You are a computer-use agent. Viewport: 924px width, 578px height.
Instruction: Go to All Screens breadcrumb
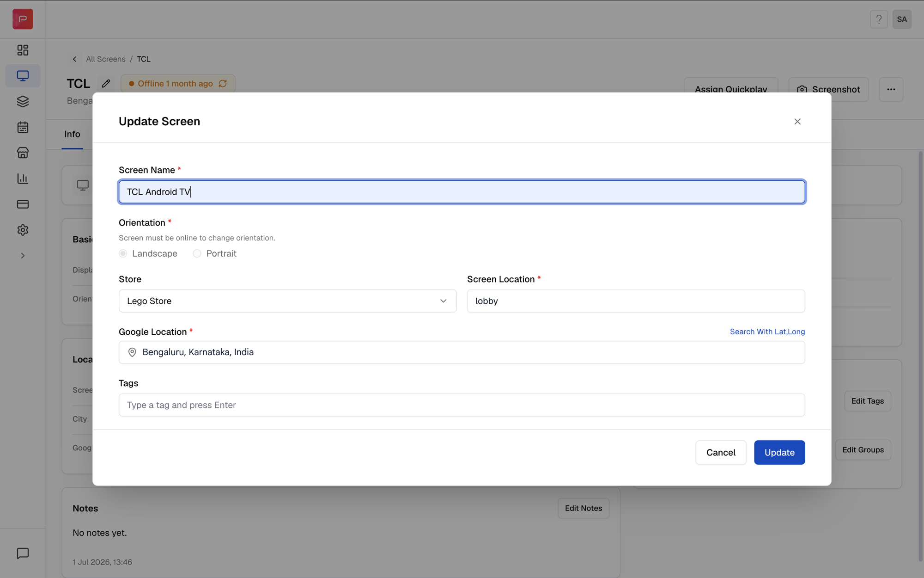(x=105, y=59)
